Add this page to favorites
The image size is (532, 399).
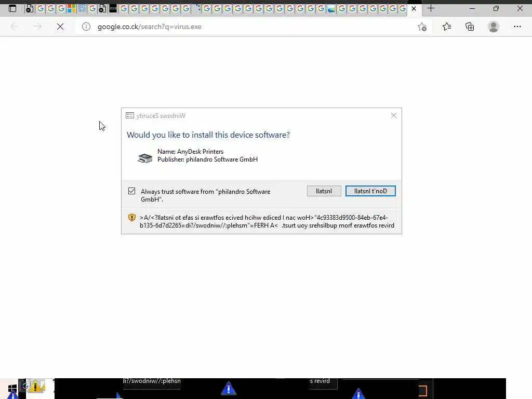point(422,26)
